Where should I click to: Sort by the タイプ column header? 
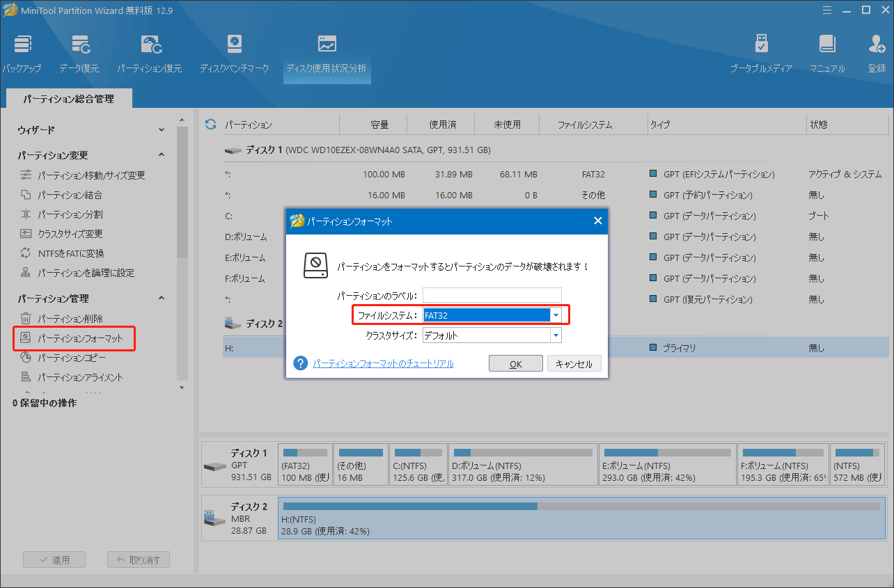726,125
